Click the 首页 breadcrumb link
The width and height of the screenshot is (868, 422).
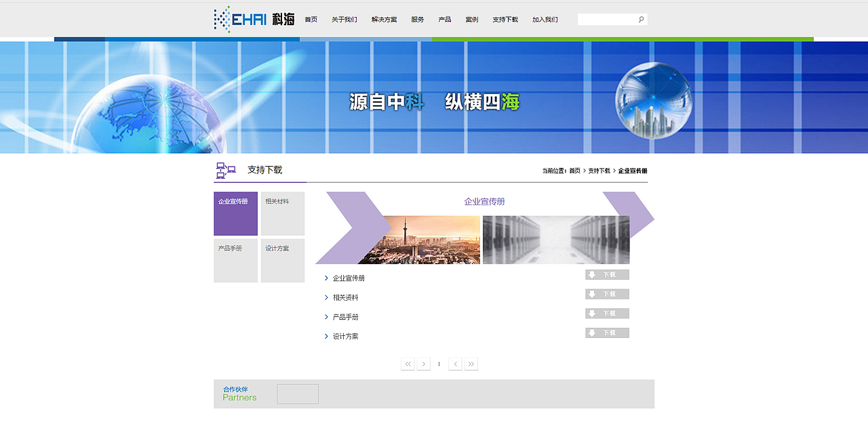575,171
